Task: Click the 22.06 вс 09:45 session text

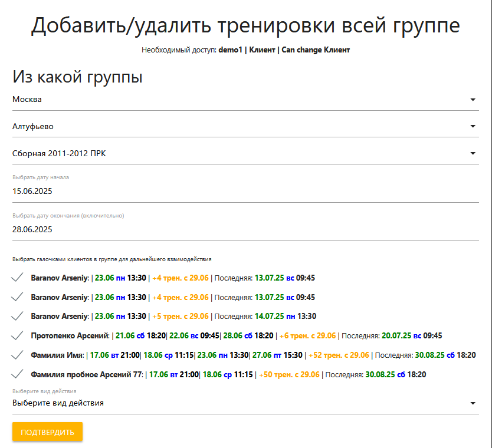Action: coord(194,336)
